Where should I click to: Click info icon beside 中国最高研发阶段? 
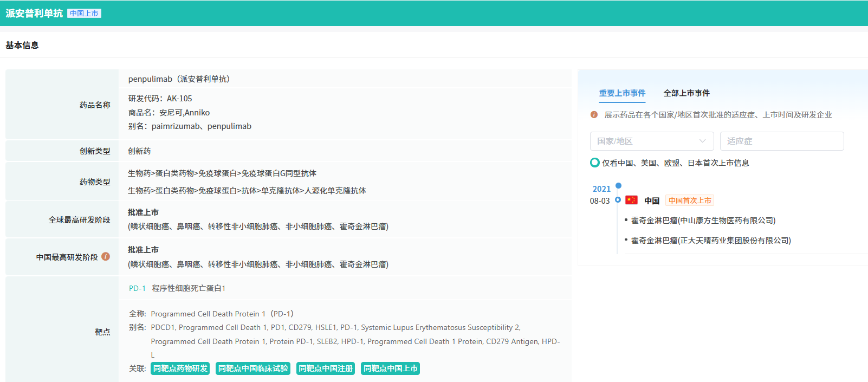(106, 257)
